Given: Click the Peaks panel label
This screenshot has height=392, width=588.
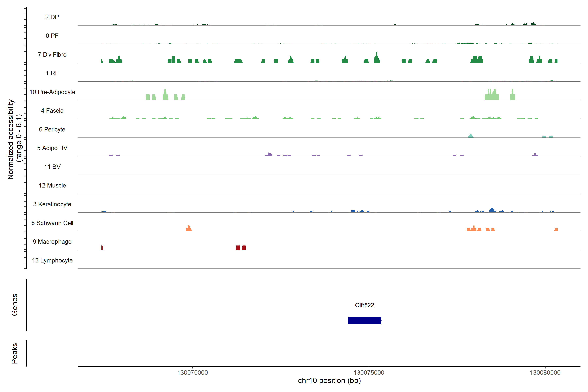Looking at the screenshot, I should point(15,353).
